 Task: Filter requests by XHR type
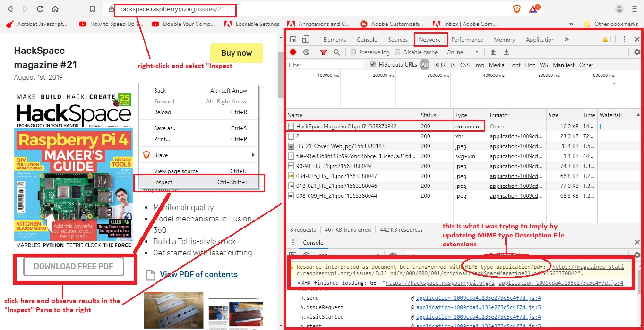(x=440, y=65)
